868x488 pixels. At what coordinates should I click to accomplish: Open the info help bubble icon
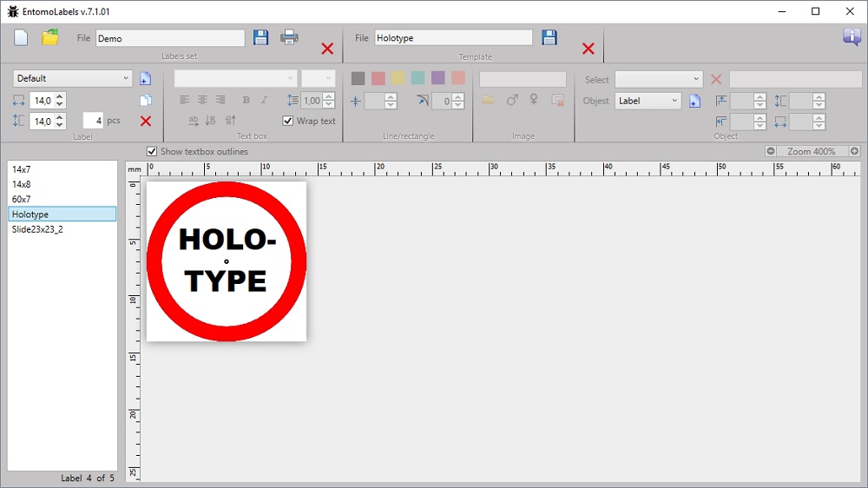pos(851,36)
